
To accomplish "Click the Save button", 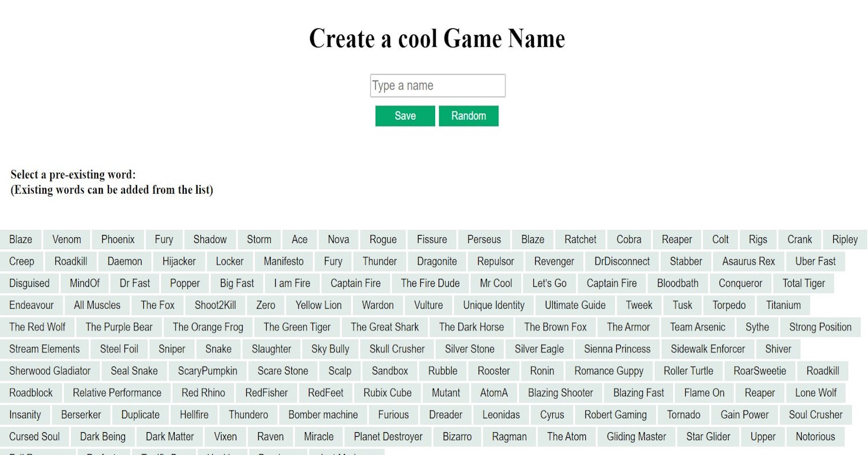I will point(405,116).
